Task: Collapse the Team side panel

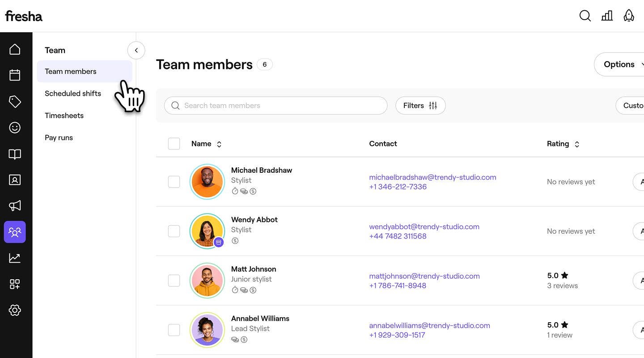Action: tap(136, 51)
